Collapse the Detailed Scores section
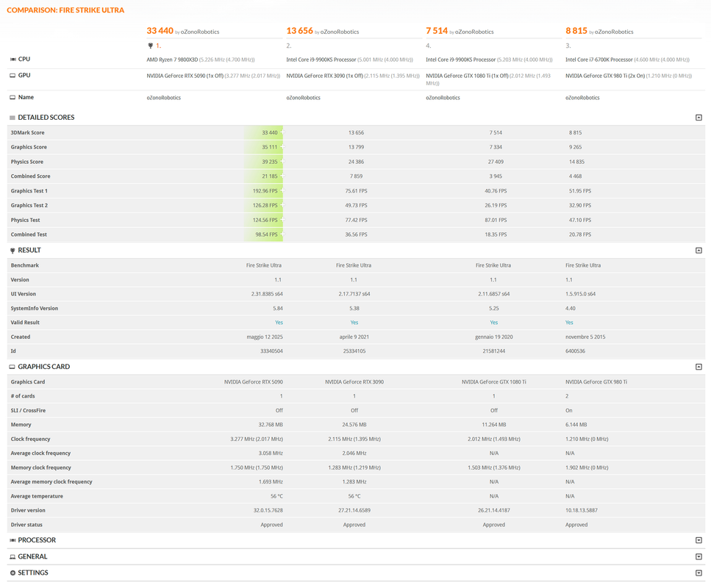This screenshot has width=711, height=588. (699, 118)
